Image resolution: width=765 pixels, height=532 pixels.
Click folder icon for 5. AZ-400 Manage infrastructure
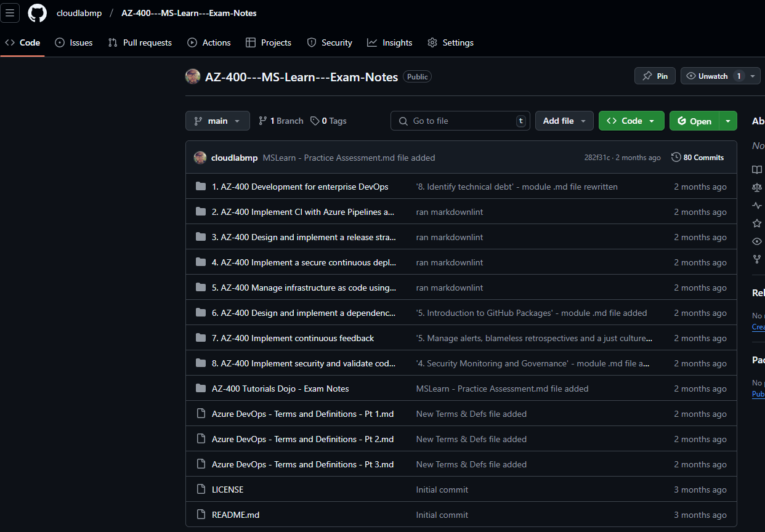201,288
